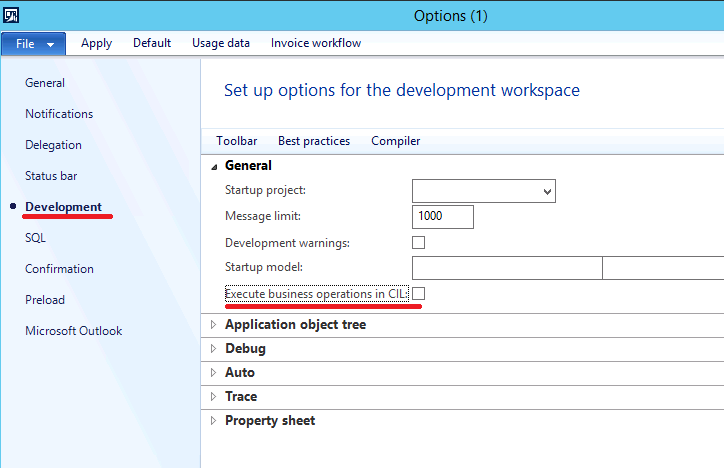The image size is (724, 468).
Task: Click the 'Startup project:' label
Action: click(265, 190)
